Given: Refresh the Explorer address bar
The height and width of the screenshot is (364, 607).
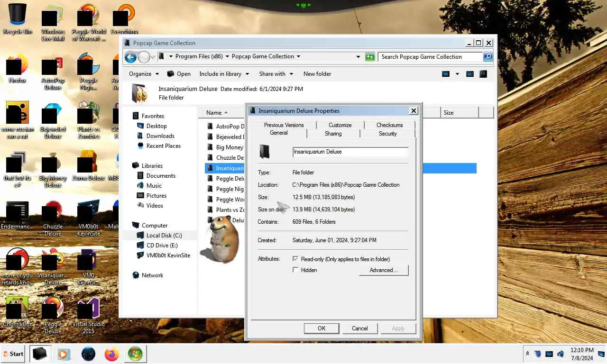Looking at the screenshot, I should click(x=370, y=57).
